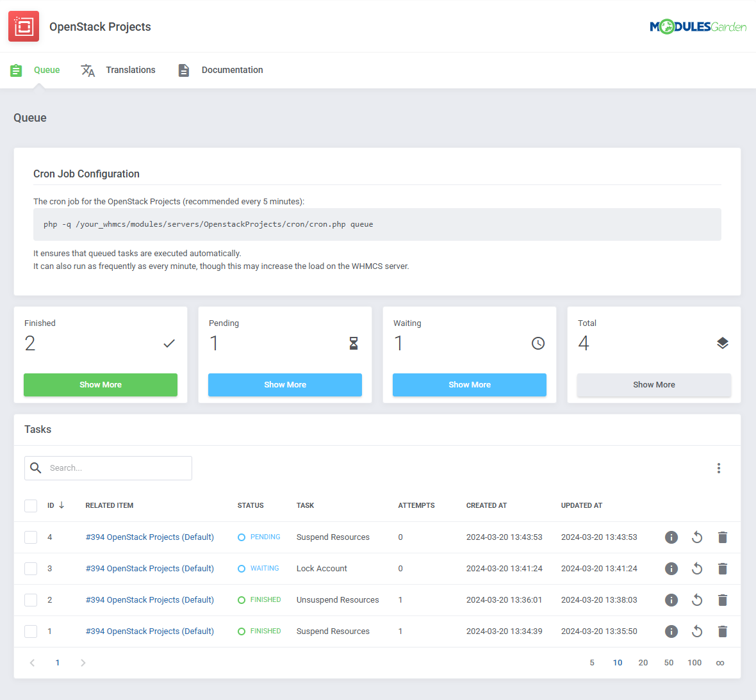The height and width of the screenshot is (700, 756).
Task: Open related item link for task 3
Action: (x=150, y=568)
